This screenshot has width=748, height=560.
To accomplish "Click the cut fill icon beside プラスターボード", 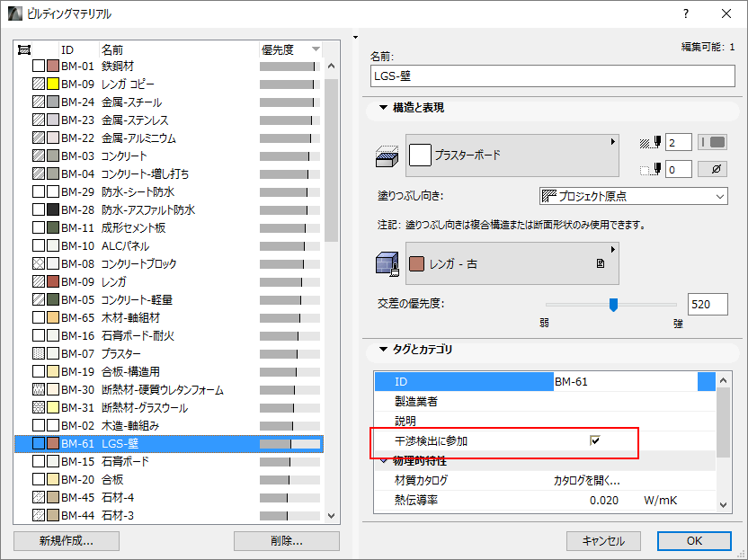I will coord(387,156).
